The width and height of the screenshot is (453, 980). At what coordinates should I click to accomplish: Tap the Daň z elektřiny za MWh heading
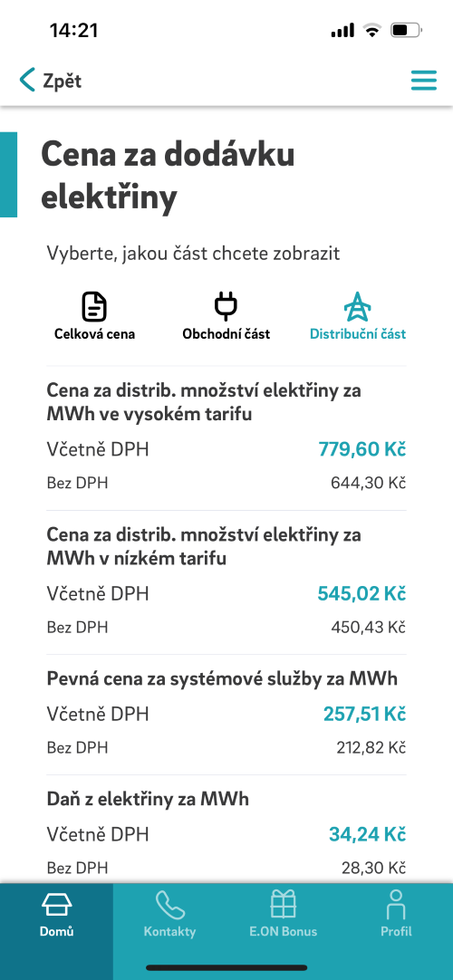point(148,798)
